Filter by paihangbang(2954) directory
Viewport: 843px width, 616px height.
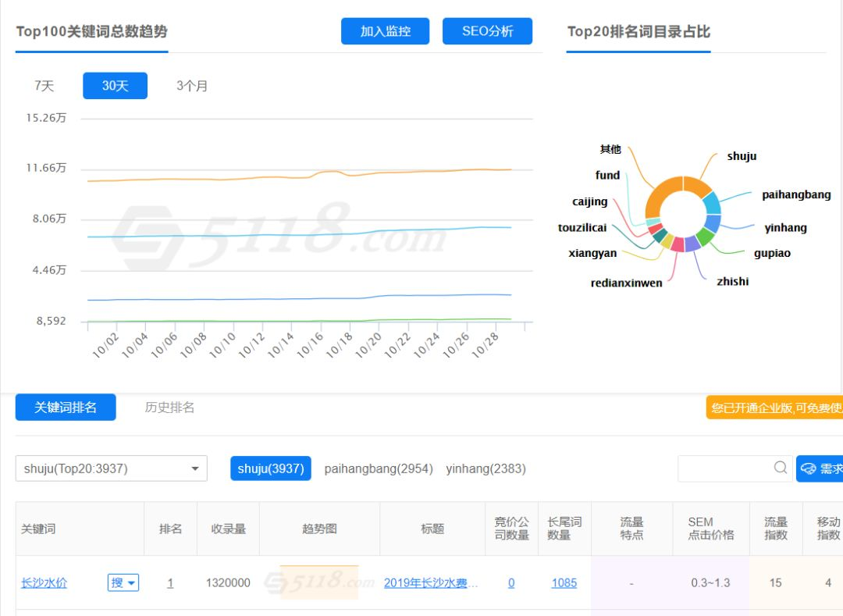[x=379, y=468]
